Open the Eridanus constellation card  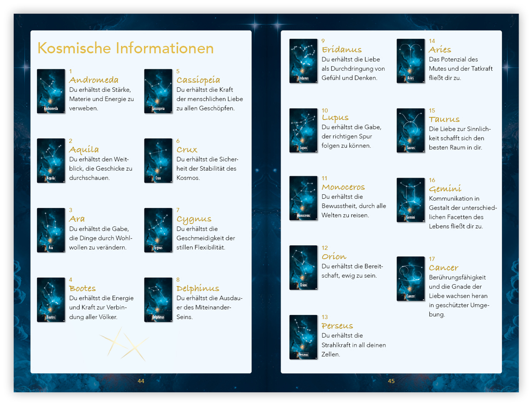pyautogui.click(x=303, y=61)
